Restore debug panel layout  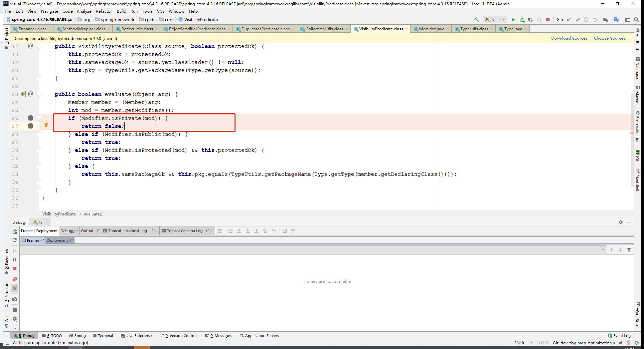[15, 310]
